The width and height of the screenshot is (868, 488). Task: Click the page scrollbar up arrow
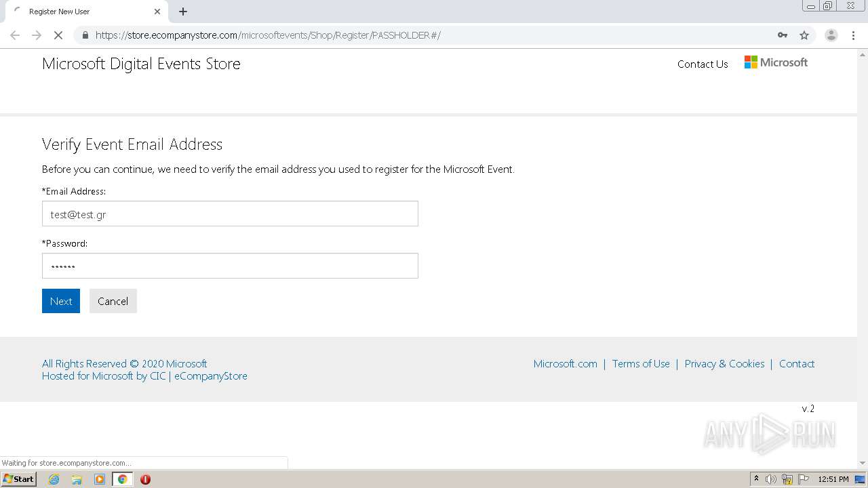pos(863,54)
